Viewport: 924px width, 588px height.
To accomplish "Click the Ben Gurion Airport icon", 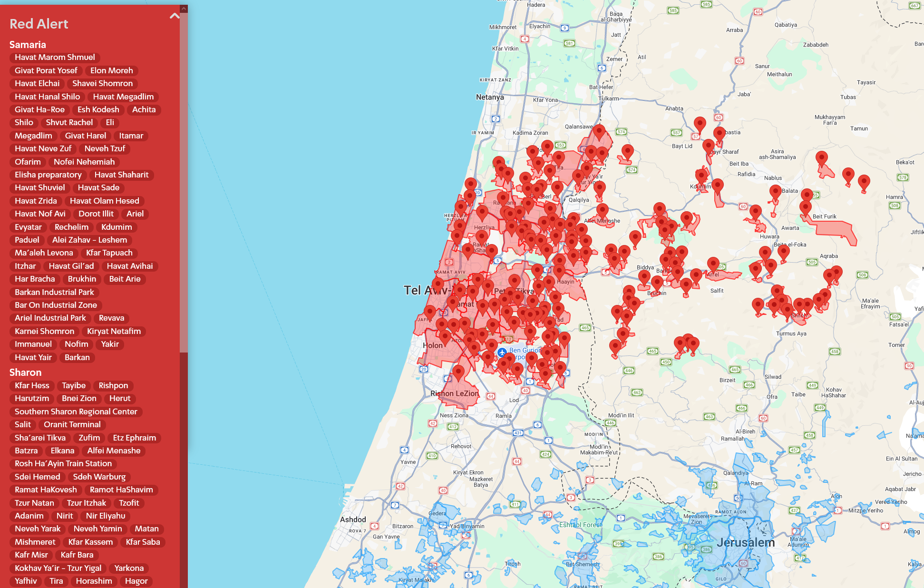I will (x=502, y=353).
